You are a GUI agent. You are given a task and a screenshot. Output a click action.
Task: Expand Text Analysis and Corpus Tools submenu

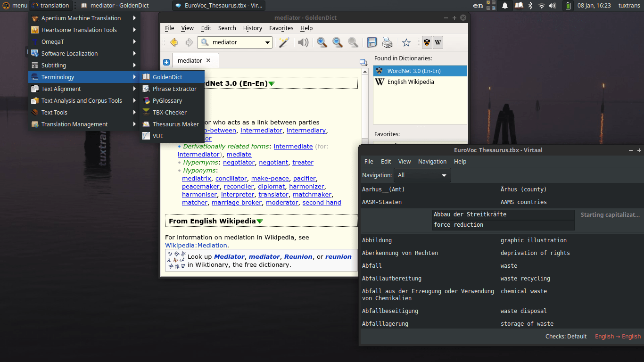[84, 100]
